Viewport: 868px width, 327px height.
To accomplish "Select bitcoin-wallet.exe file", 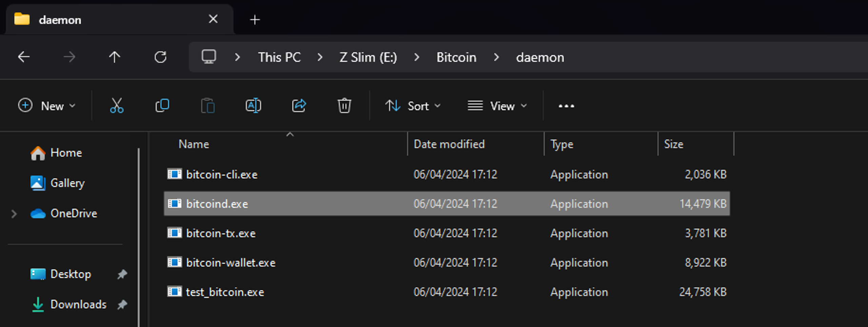I will (447, 263).
